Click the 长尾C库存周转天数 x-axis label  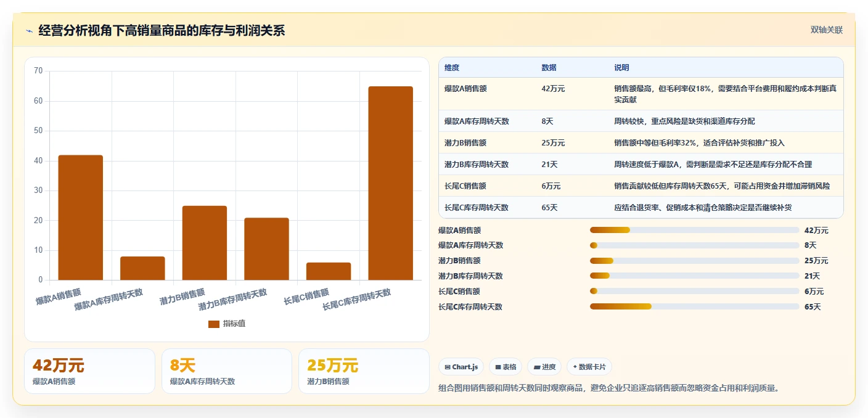[x=357, y=300]
